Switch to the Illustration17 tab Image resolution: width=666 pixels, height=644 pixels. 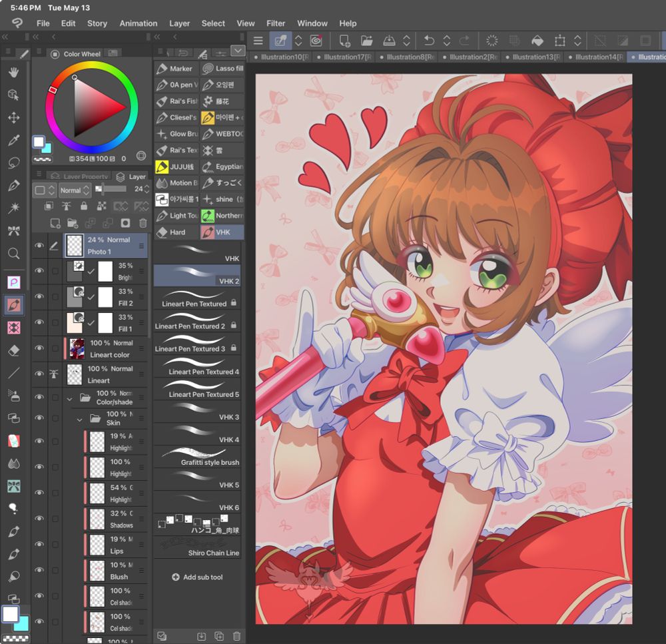click(344, 57)
